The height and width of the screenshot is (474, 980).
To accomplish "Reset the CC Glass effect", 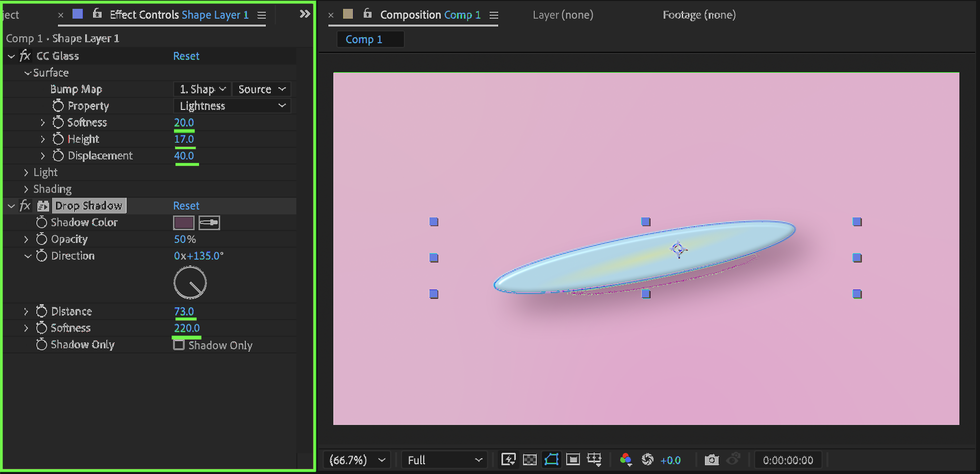I will (186, 56).
